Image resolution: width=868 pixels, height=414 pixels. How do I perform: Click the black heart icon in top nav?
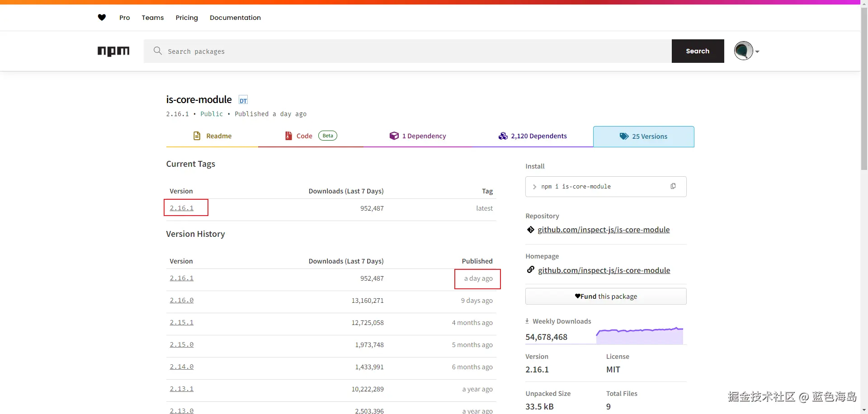tap(102, 18)
